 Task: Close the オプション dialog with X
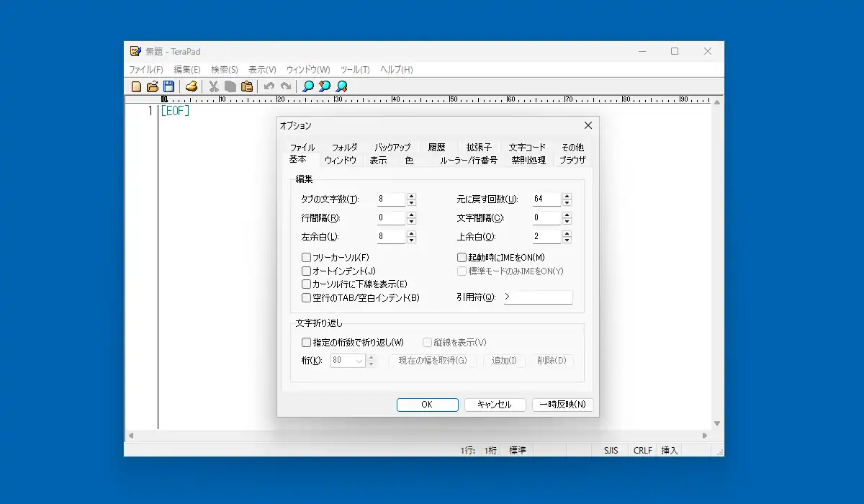click(x=588, y=125)
